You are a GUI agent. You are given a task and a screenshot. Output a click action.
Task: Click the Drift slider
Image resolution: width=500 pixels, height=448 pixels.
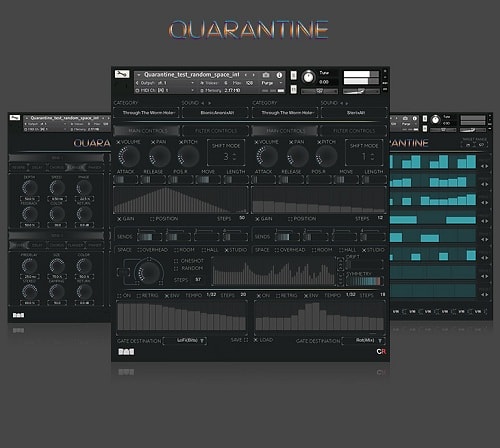click(364, 265)
